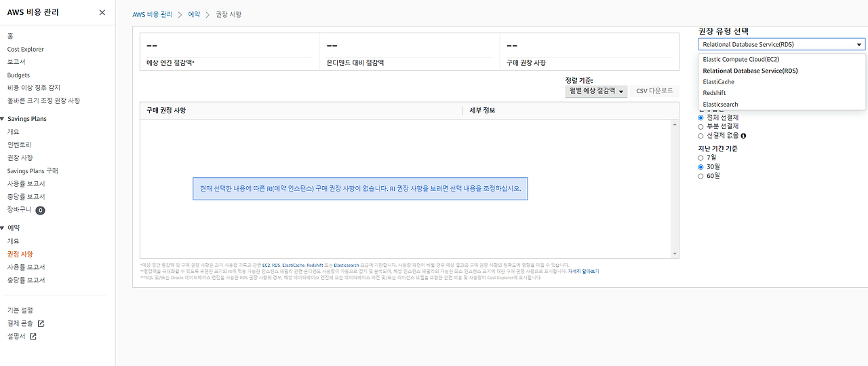Select the 전체 선결제 radio button
The height and width of the screenshot is (366, 868).
701,117
